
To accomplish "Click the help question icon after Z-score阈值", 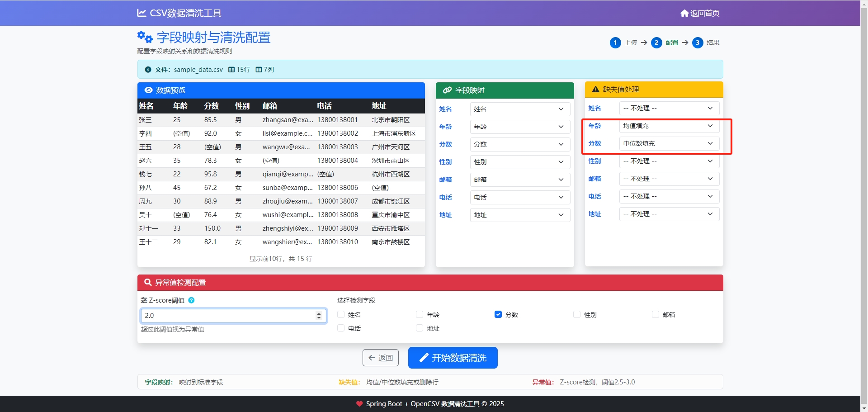I will (191, 300).
